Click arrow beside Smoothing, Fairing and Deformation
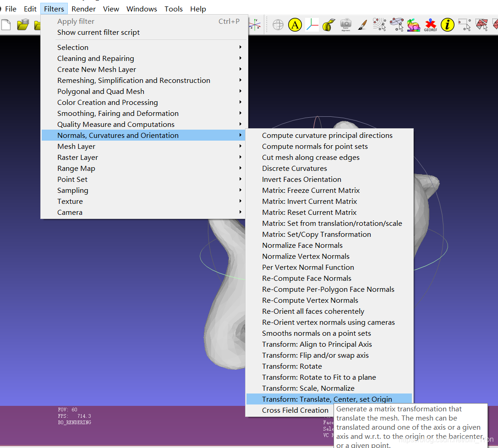The width and height of the screenshot is (498, 448). (x=241, y=113)
